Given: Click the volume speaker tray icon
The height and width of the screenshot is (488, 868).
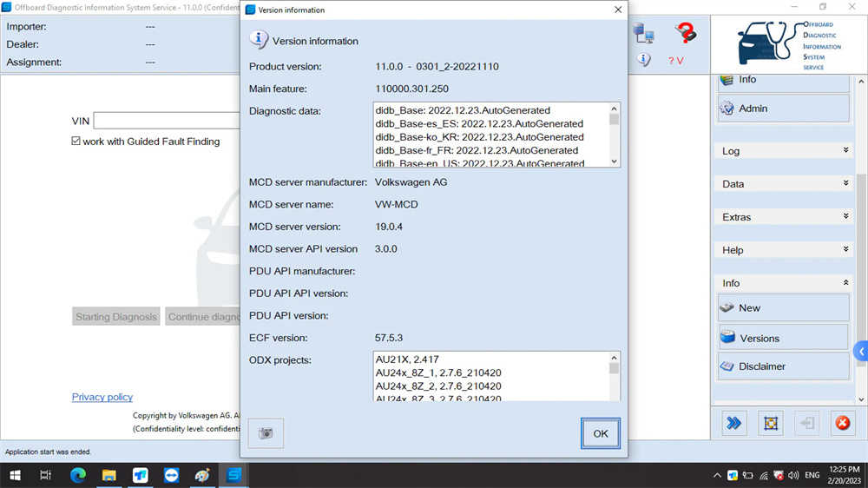Looking at the screenshot, I should pyautogui.click(x=793, y=475).
